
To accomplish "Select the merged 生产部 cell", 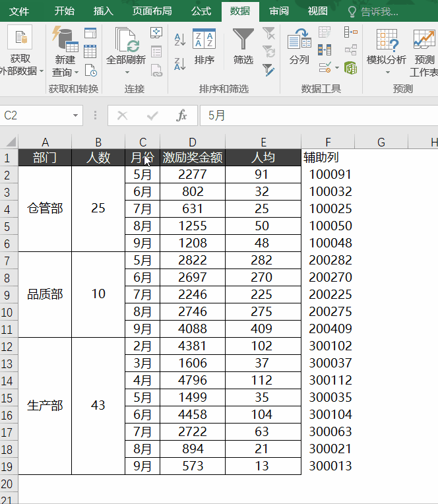I will (x=45, y=406).
